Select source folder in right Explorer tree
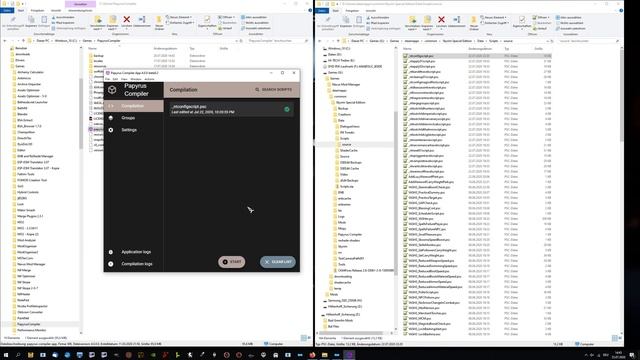 tap(347, 144)
